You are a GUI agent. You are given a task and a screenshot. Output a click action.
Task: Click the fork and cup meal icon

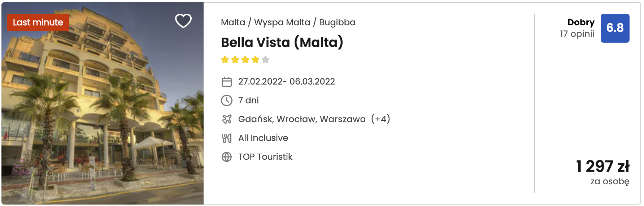227,138
